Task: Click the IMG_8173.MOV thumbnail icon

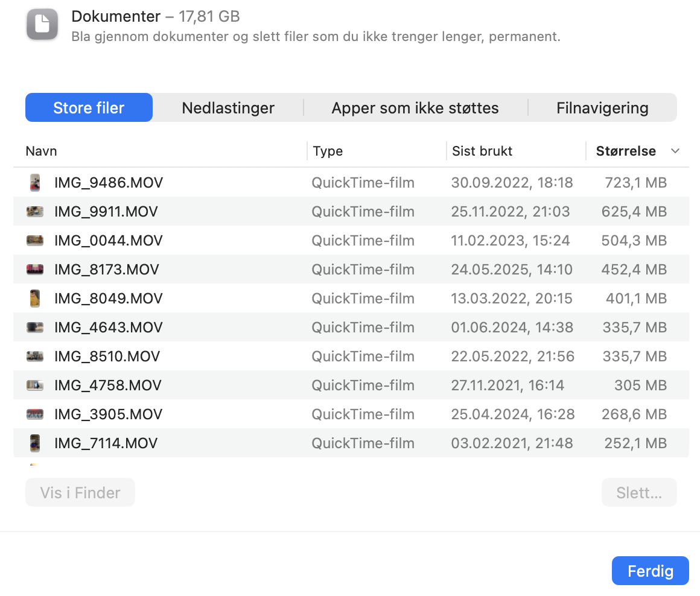Action: click(35, 270)
